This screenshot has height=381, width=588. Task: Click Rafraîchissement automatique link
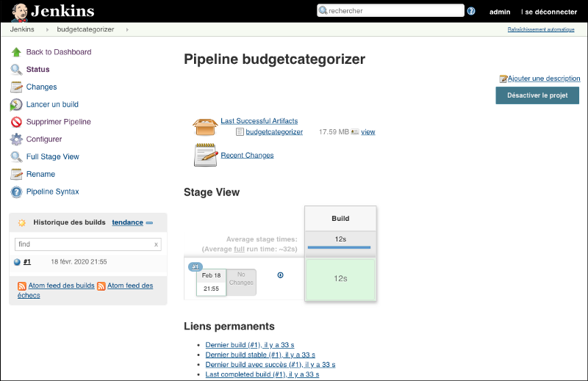(x=541, y=29)
